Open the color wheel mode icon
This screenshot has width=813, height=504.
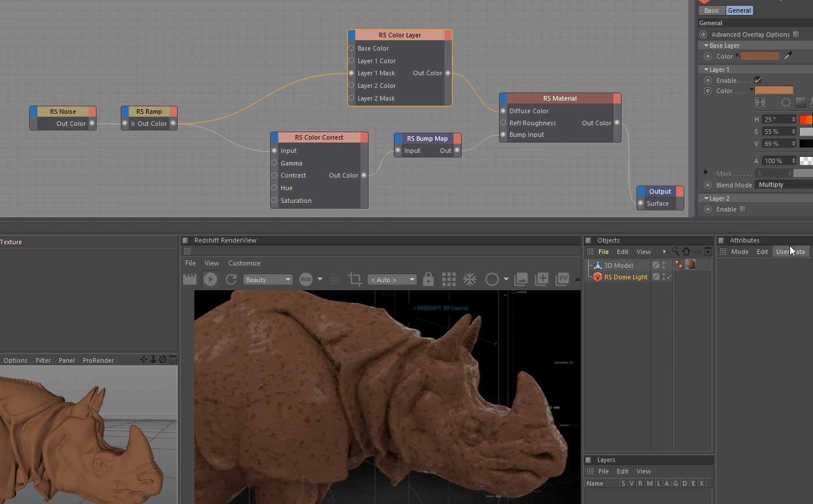point(785,102)
